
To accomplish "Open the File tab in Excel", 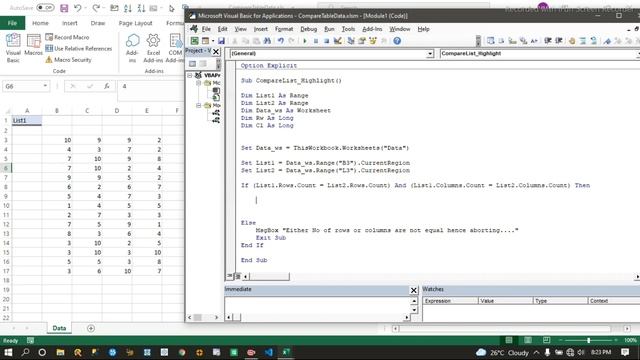I will pos(12,23).
